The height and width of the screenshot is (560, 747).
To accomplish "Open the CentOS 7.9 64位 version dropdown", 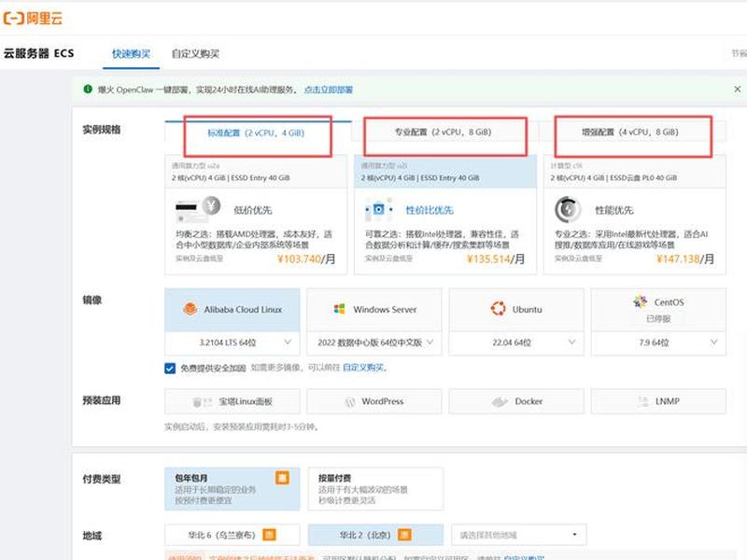I will point(658,343).
